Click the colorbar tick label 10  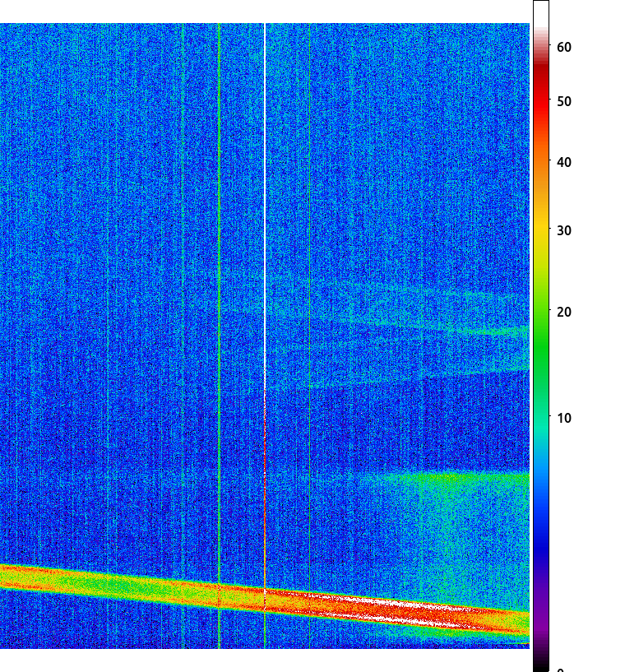pos(564,418)
